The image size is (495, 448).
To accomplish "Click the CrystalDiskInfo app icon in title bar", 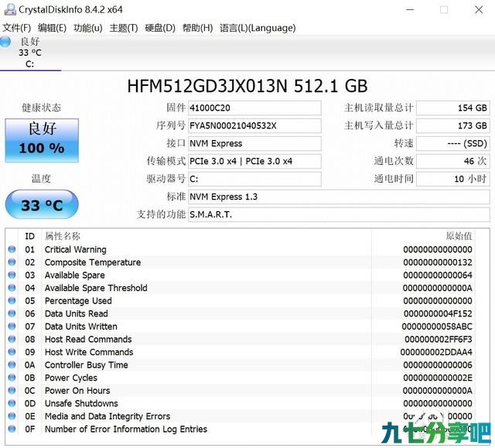I will [x=10, y=9].
